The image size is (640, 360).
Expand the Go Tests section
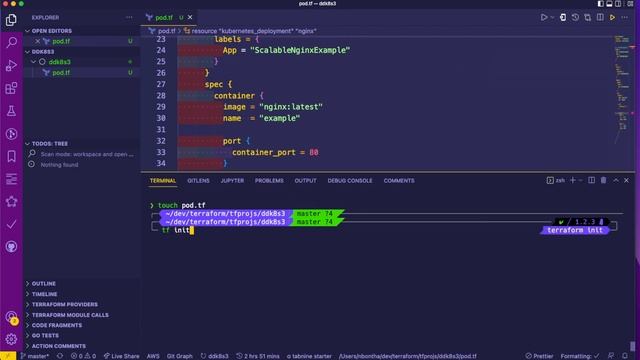[45, 336]
